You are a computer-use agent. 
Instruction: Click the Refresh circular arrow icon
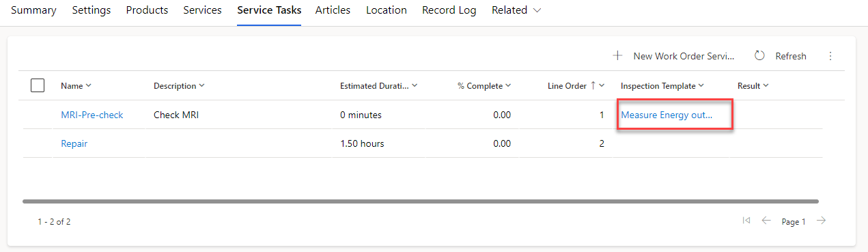759,55
